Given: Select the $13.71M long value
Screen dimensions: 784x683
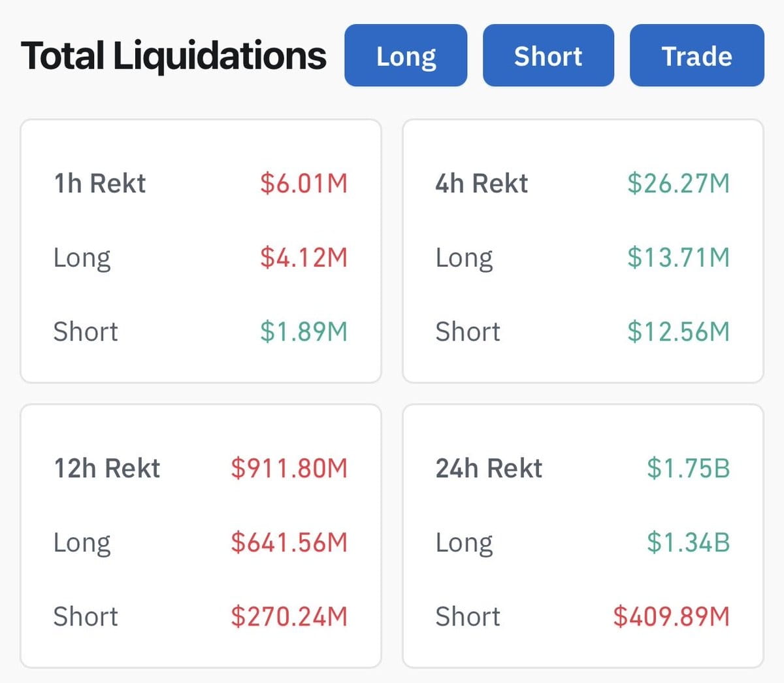Looking at the screenshot, I should (678, 258).
